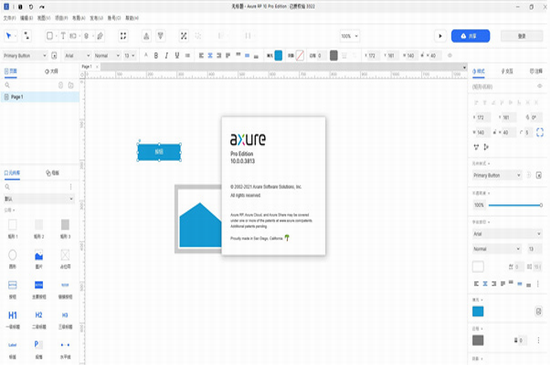Pick the pen drawing tool
Screen dimensions: 550x365
click(100, 36)
